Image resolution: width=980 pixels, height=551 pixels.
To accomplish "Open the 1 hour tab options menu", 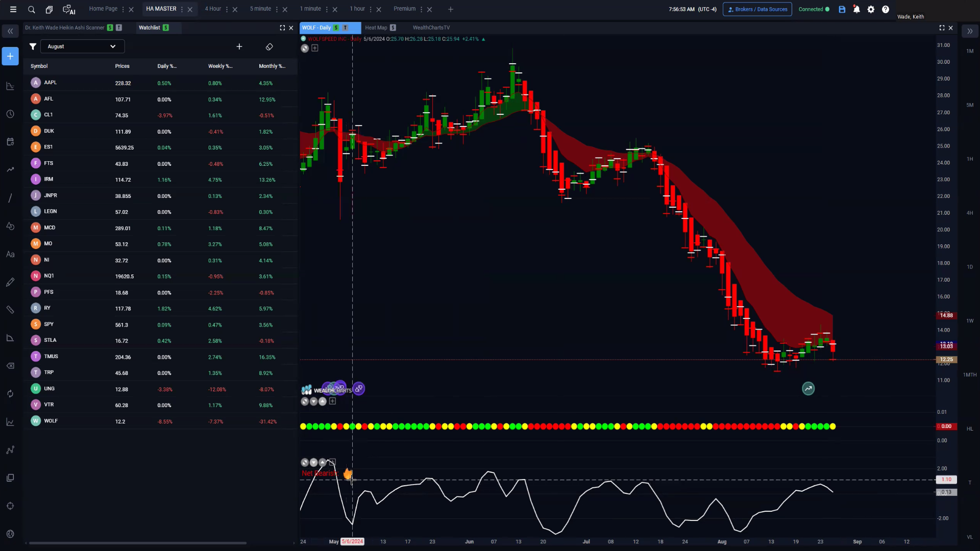I will coord(371,9).
